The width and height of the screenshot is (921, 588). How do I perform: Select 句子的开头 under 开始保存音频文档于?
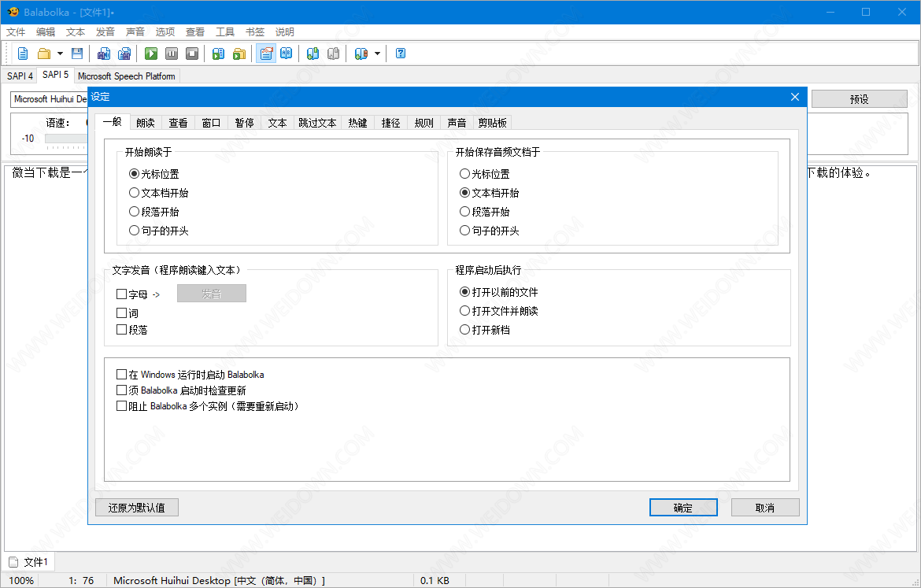490,231
